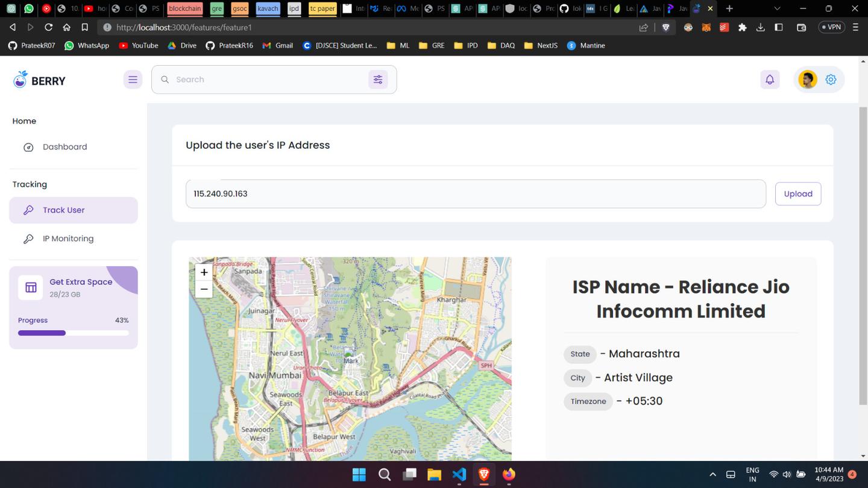
Task: Open Gmail bookmark
Action: pyautogui.click(x=278, y=45)
